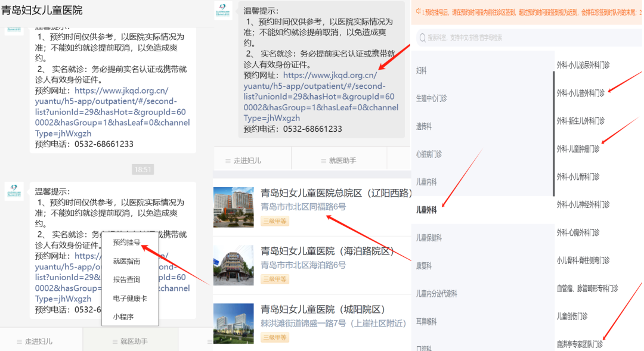Select the 康复科 department
644x351 pixels.
tap(424, 266)
